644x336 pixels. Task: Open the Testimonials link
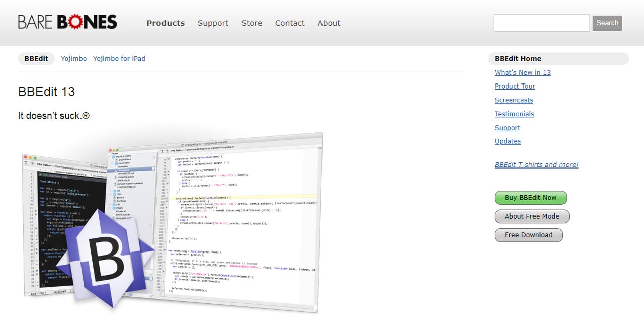[514, 114]
